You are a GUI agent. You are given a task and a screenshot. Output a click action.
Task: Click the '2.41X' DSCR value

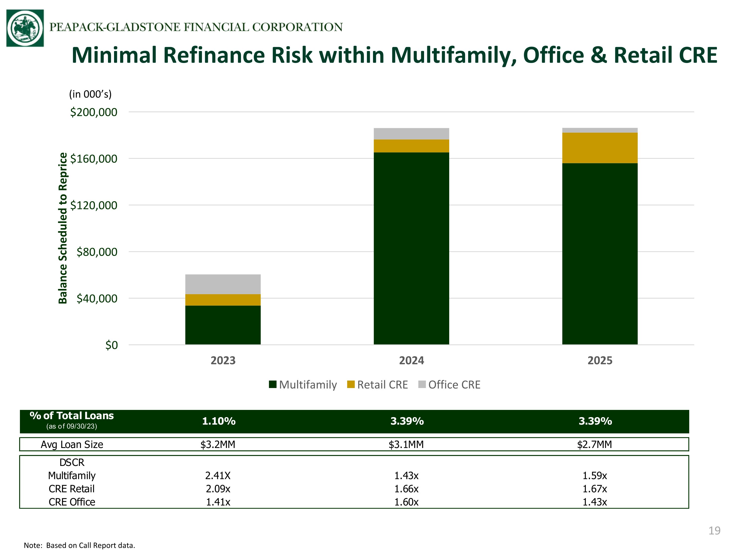pyautogui.click(x=218, y=476)
